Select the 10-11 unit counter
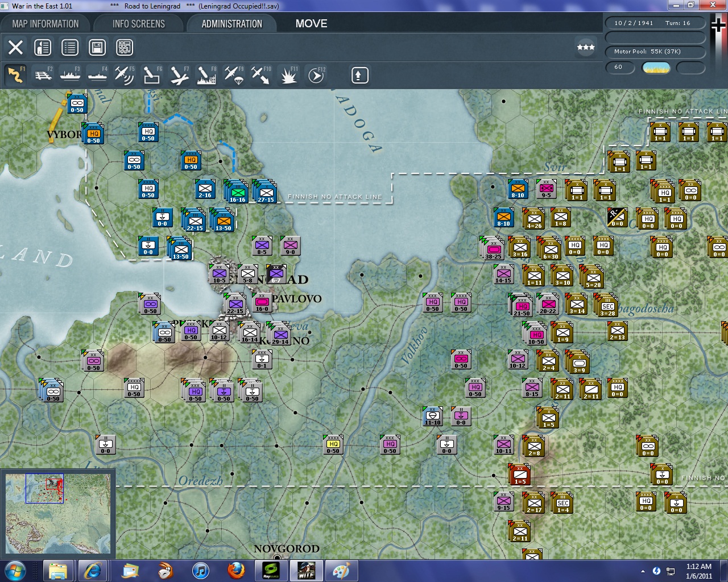This screenshot has width=728, height=582. point(503,445)
